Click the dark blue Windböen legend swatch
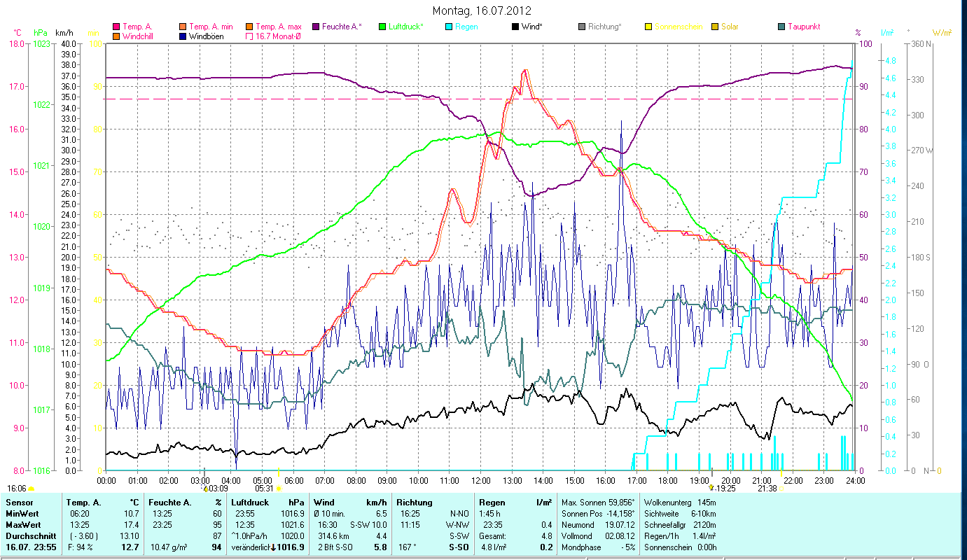967x560 pixels. click(x=183, y=36)
